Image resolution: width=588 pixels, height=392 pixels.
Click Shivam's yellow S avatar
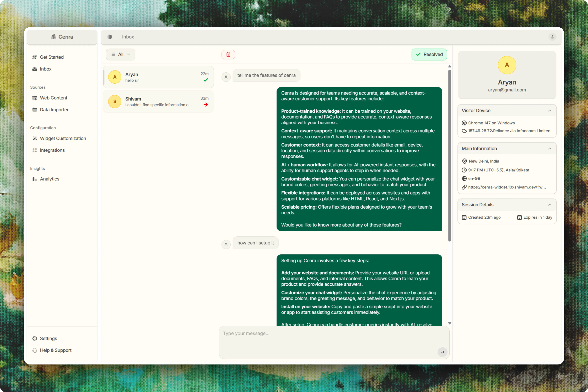pos(115,102)
